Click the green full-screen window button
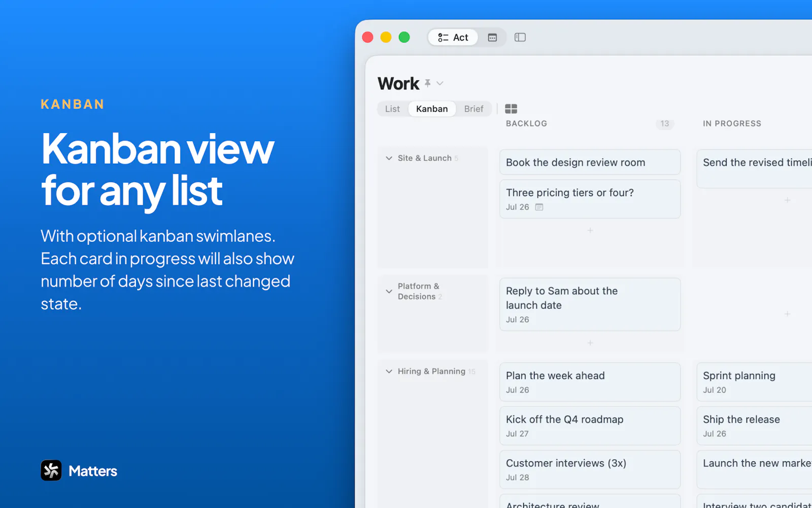The image size is (812, 508). (404, 37)
